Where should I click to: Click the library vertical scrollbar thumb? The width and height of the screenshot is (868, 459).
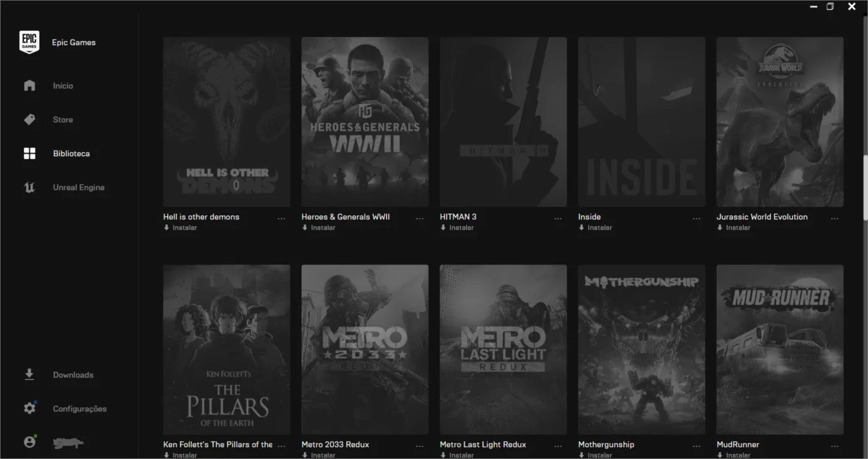tap(866, 188)
